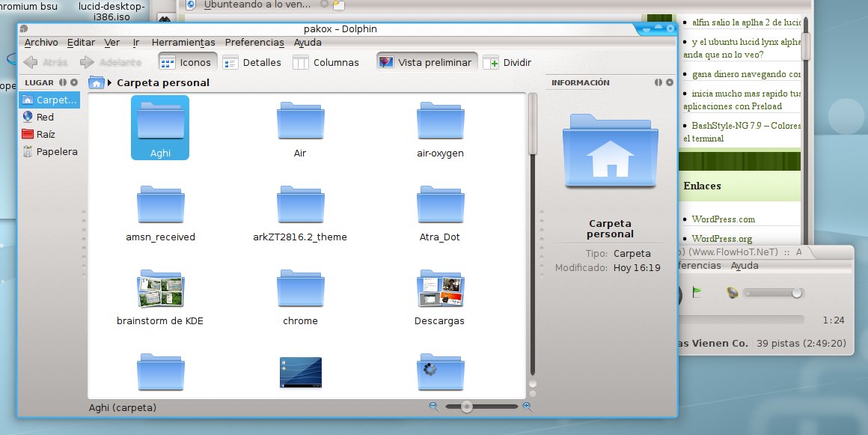Open the Ver menu
Viewport: 868px width, 435px height.
click(x=111, y=42)
